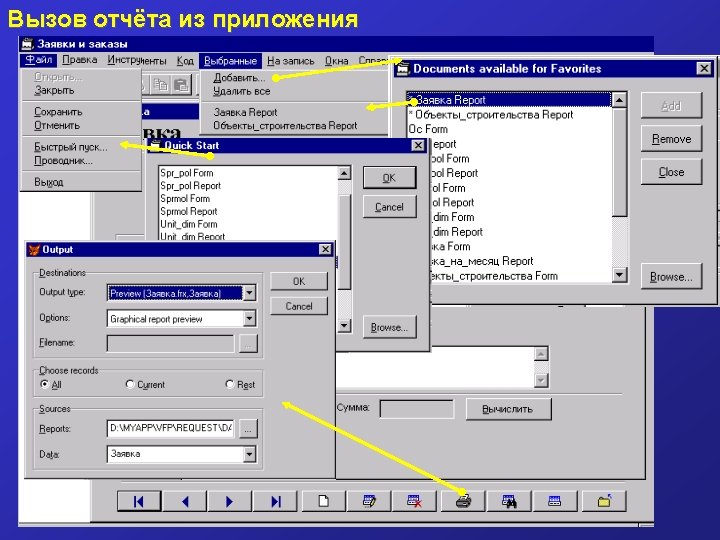Click Documents available for Favorites title icon
This screenshot has height=540, width=720.
coord(403,69)
